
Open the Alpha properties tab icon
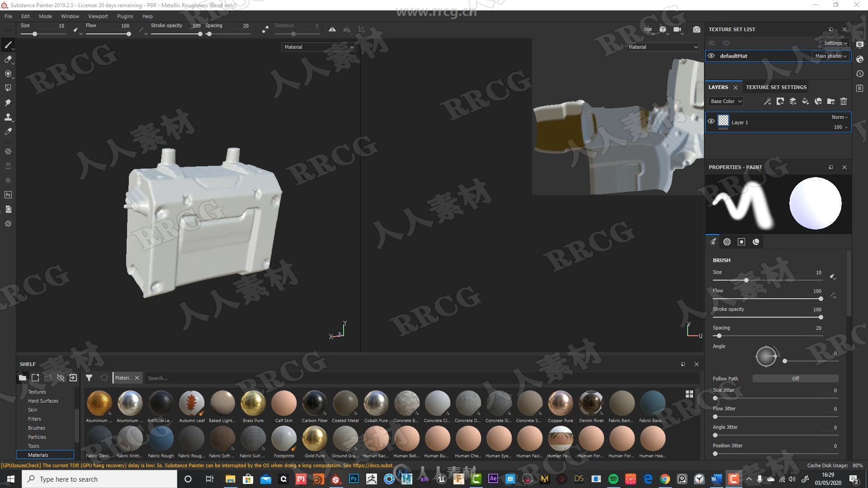pyautogui.click(x=727, y=242)
